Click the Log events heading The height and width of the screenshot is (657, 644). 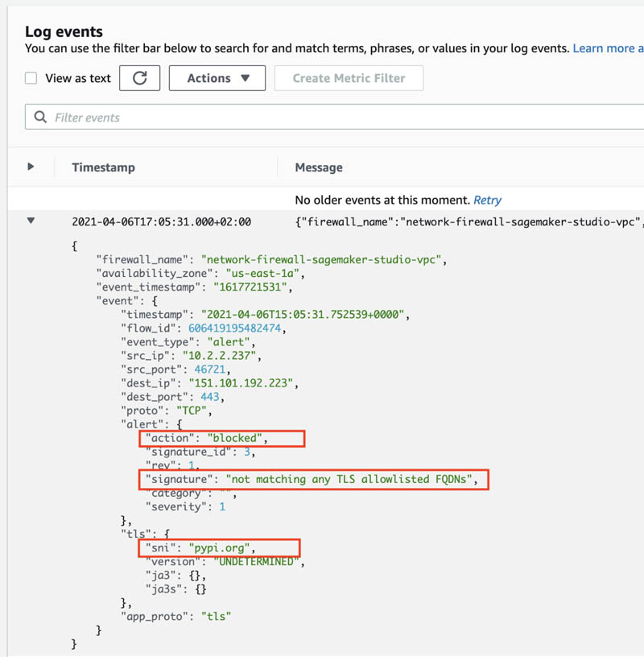coord(64,31)
